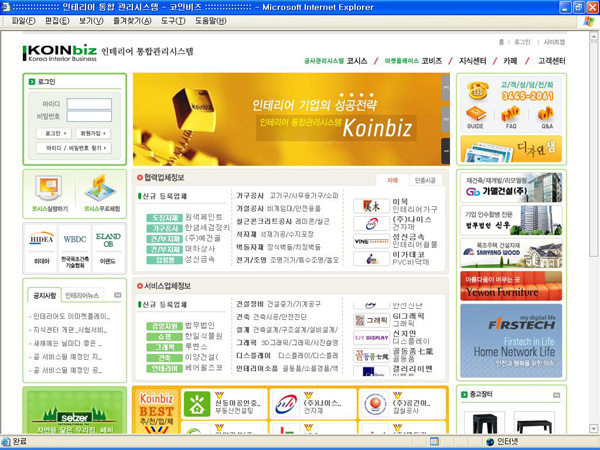This screenshot has width=600, height=450.
Task: Click the 회원가입 button
Action: pyautogui.click(x=93, y=133)
